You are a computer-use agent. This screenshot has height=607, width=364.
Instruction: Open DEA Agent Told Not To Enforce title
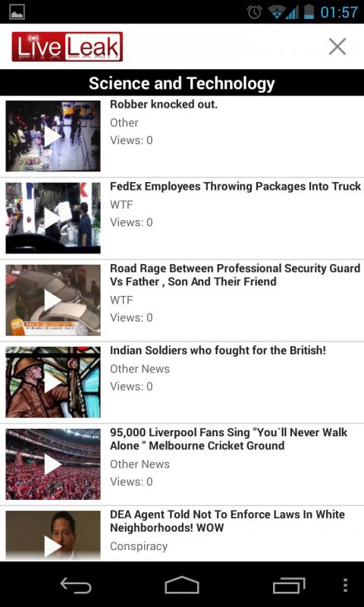coord(227,521)
